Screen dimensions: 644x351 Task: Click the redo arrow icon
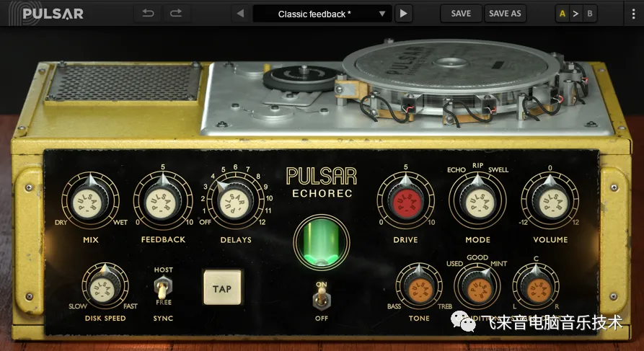point(176,14)
